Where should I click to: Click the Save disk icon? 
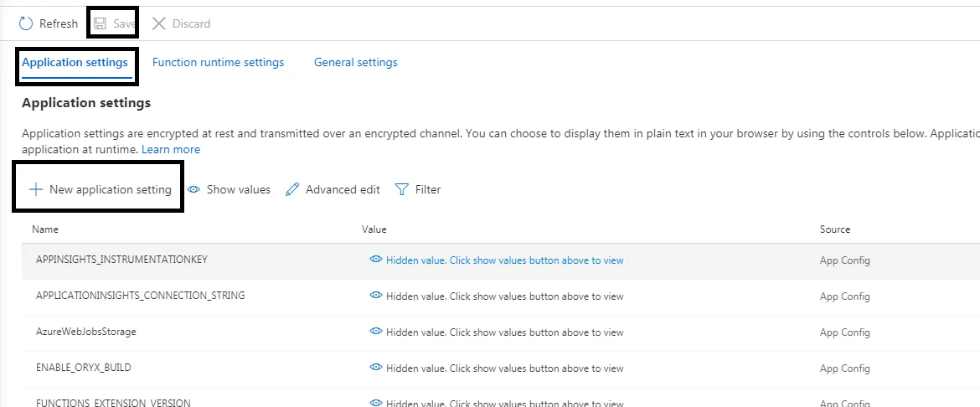point(101,23)
